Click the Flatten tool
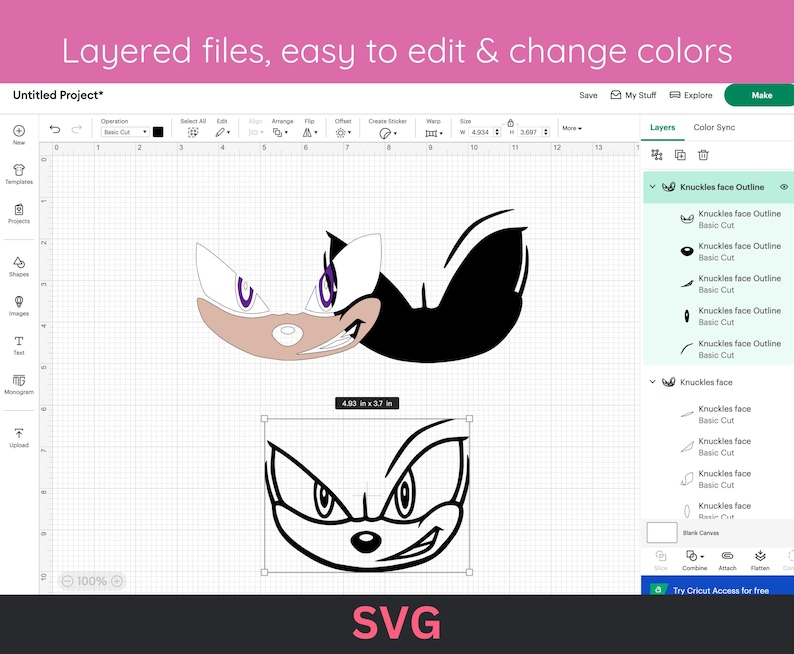Screen dimensions: 794x654 point(760,560)
